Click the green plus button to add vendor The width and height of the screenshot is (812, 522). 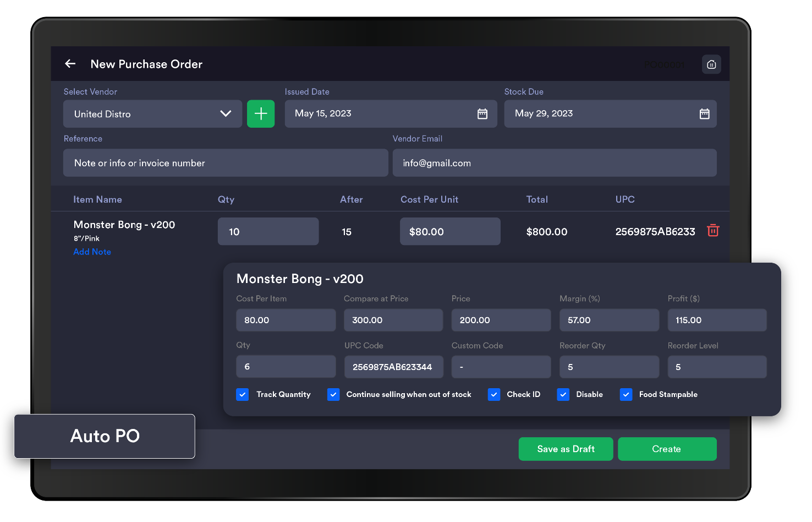tap(261, 114)
